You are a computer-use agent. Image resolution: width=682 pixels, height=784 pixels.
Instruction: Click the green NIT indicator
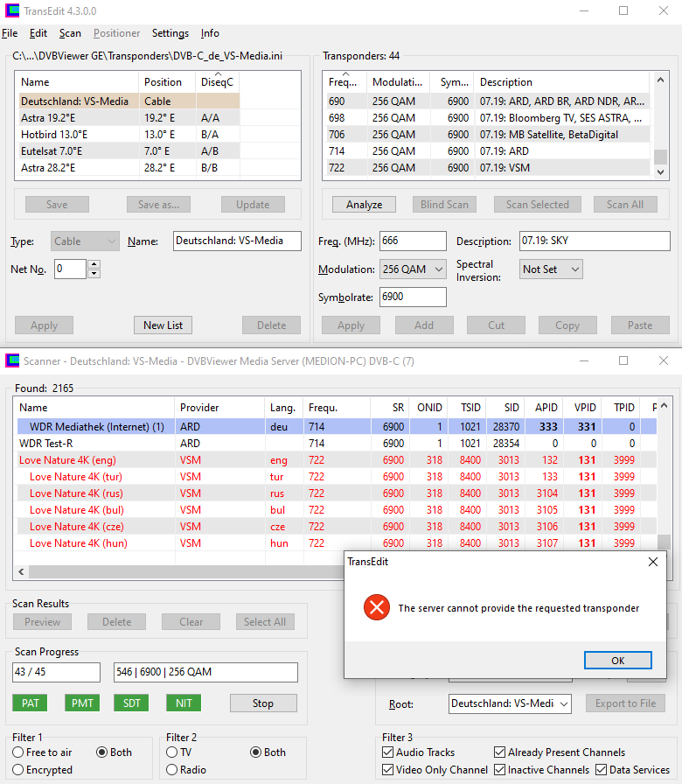183,703
